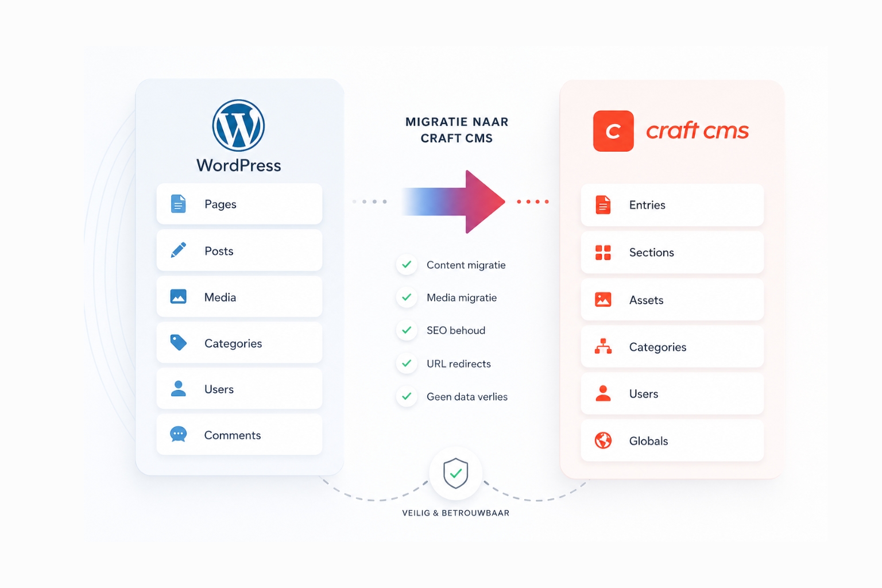Select the Entries card label
Image resolution: width=882 pixels, height=588 pixels.
tap(647, 205)
